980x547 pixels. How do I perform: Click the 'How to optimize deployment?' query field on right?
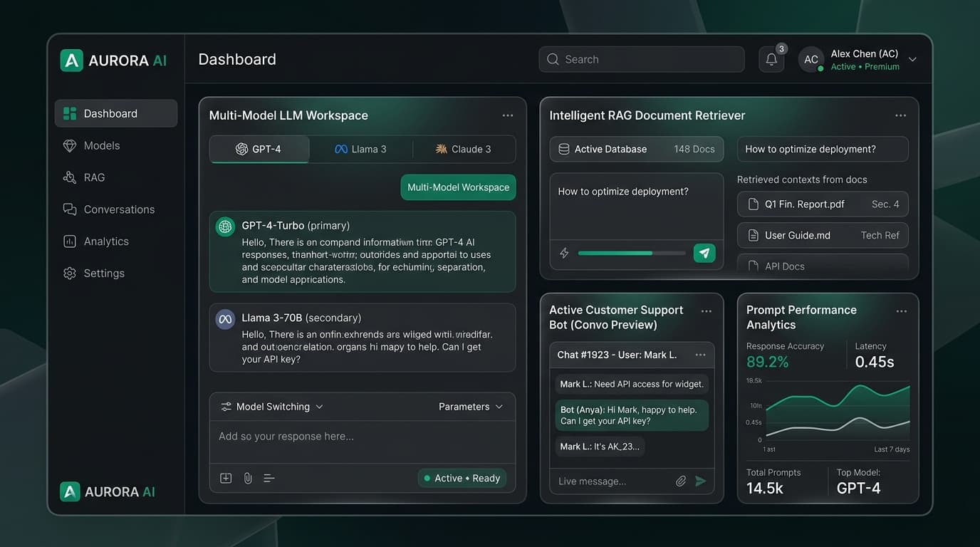pos(823,150)
